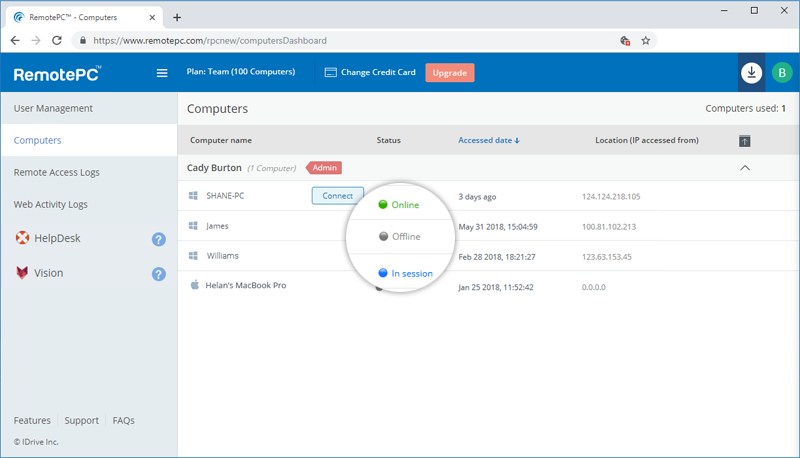Click the Windows icon for James

193,226
